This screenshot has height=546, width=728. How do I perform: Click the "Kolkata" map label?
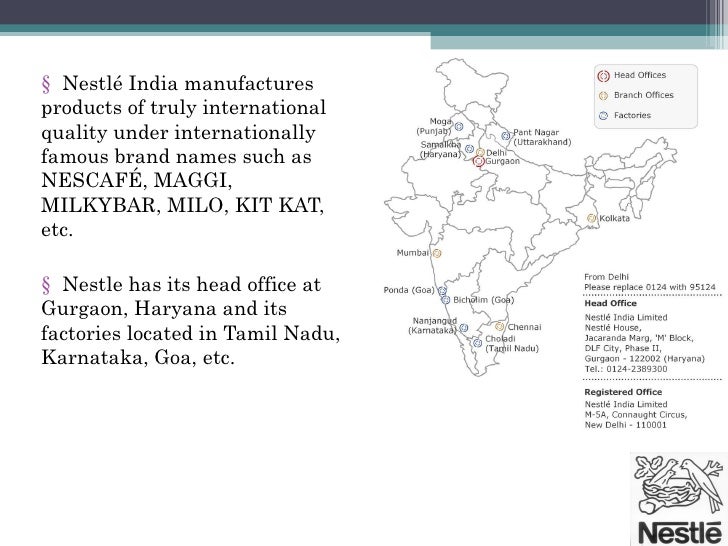[614, 218]
